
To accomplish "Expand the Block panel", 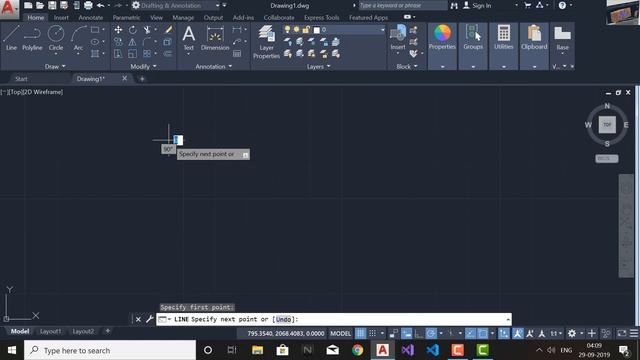I will click(407, 67).
